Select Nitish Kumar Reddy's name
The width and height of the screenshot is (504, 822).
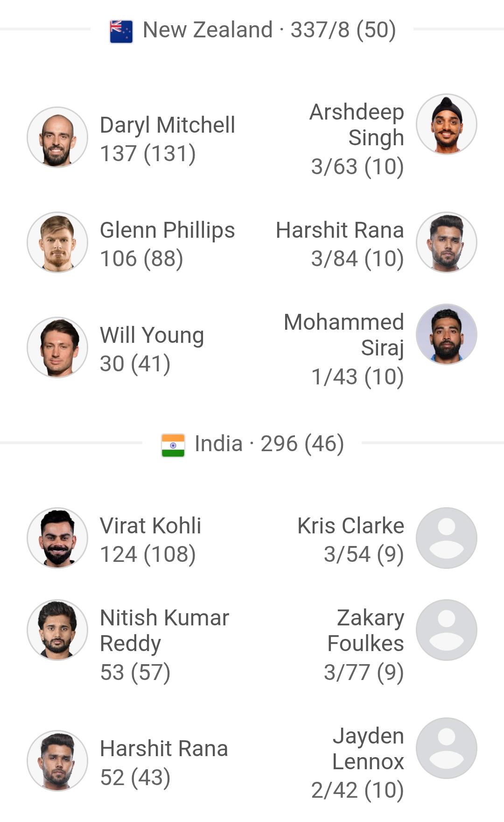[164, 631]
